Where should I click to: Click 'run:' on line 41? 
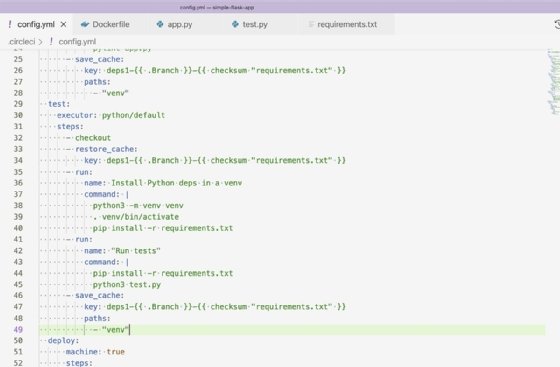coord(84,239)
